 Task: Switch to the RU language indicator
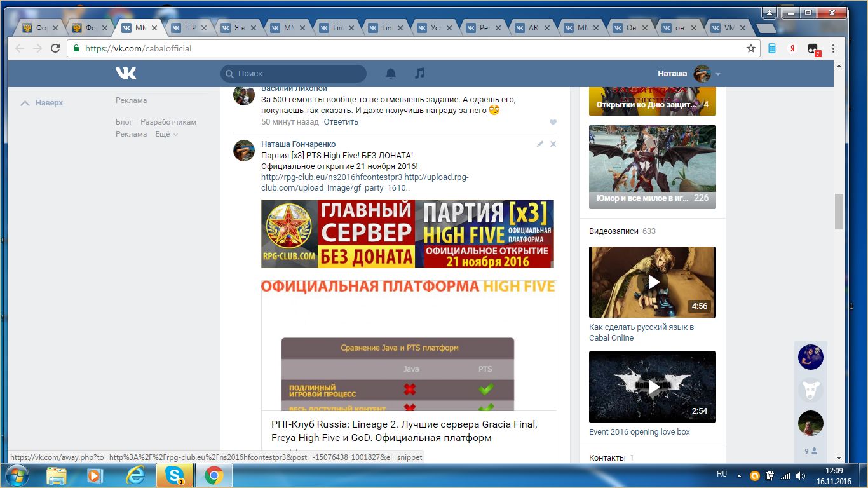722,474
